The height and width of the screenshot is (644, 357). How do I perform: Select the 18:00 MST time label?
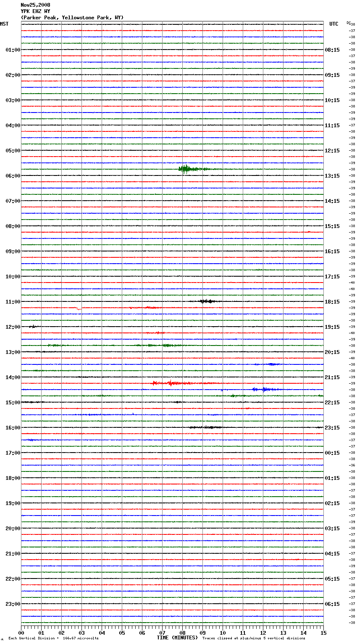click(x=13, y=478)
